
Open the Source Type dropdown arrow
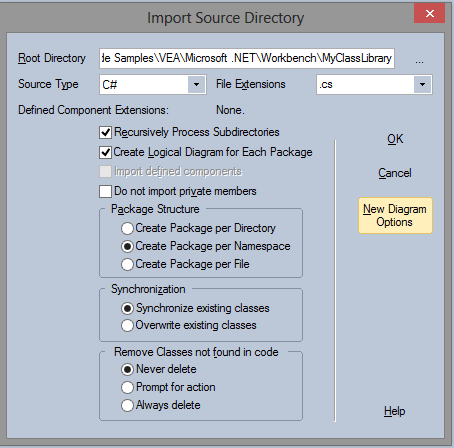pos(196,84)
